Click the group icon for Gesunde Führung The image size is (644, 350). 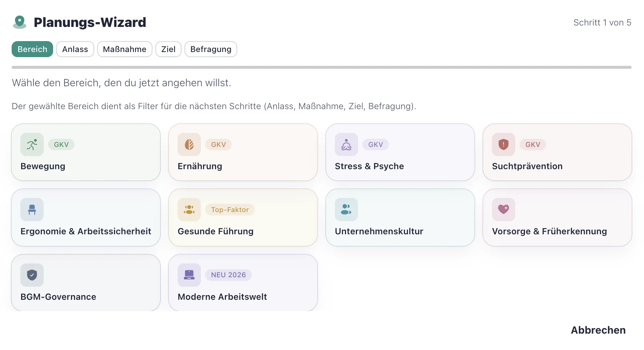pos(189,210)
